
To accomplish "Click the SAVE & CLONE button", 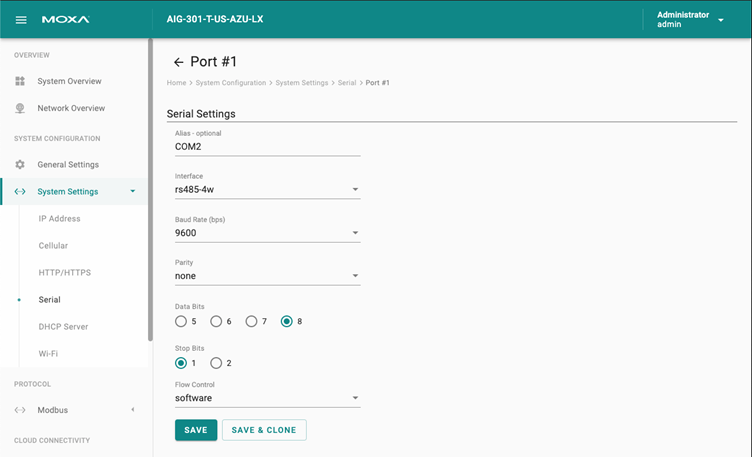I will 264,430.
